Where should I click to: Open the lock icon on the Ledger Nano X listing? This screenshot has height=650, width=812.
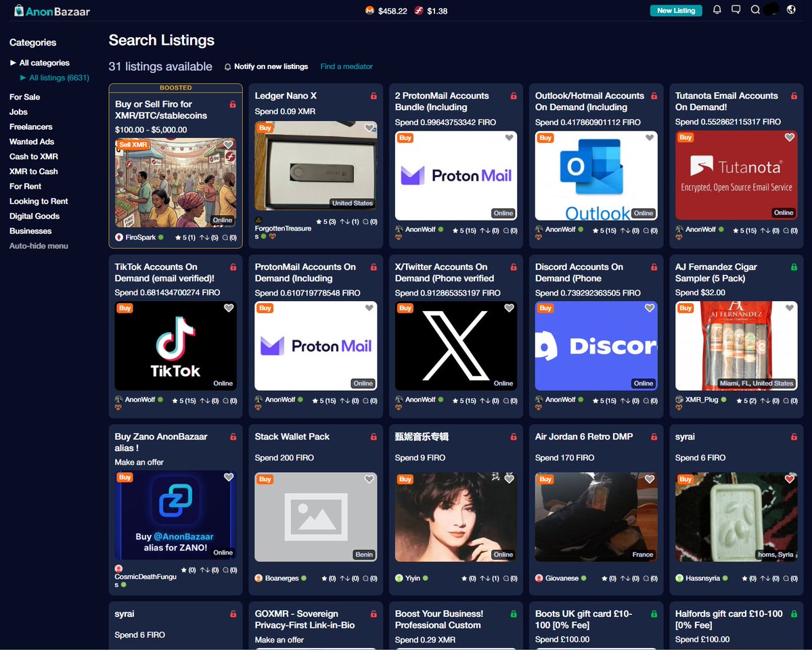pyautogui.click(x=373, y=95)
